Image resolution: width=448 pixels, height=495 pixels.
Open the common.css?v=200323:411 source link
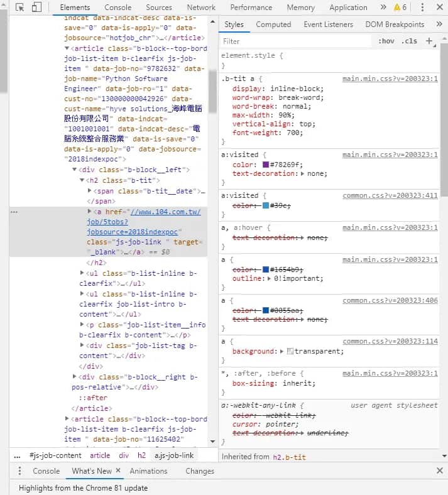tap(390, 195)
